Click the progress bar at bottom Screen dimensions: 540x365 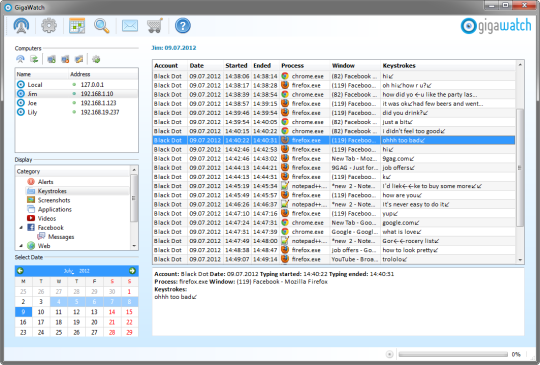pyautogui.click(x=453, y=354)
